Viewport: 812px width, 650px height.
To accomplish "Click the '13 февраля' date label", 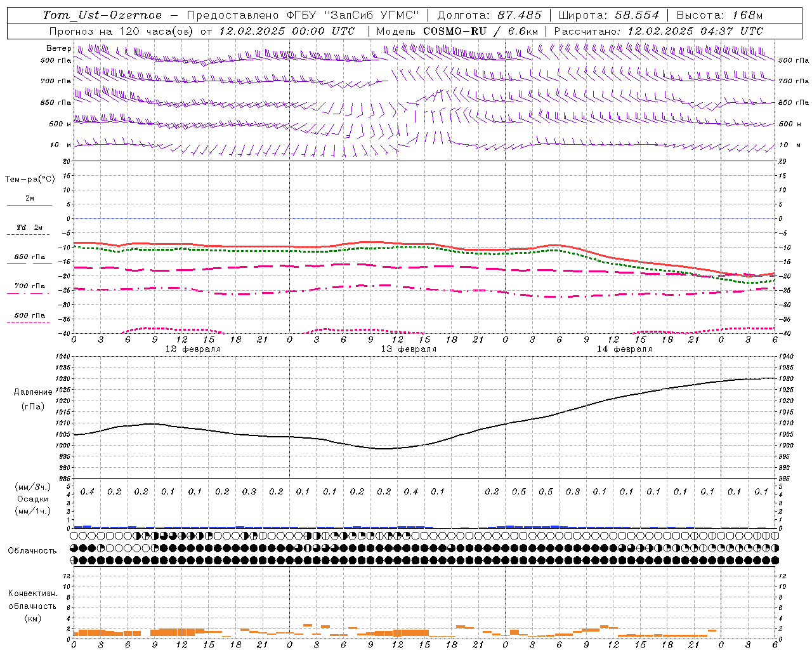I will (x=409, y=349).
